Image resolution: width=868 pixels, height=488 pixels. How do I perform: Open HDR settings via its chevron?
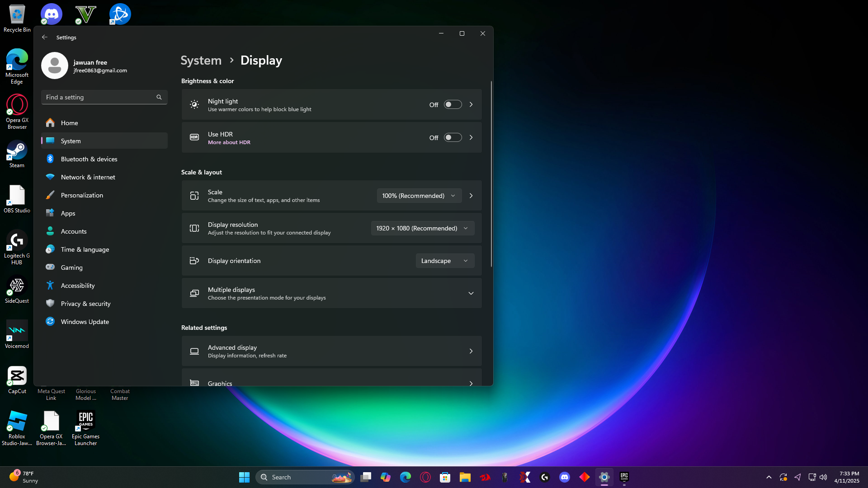[x=471, y=137]
